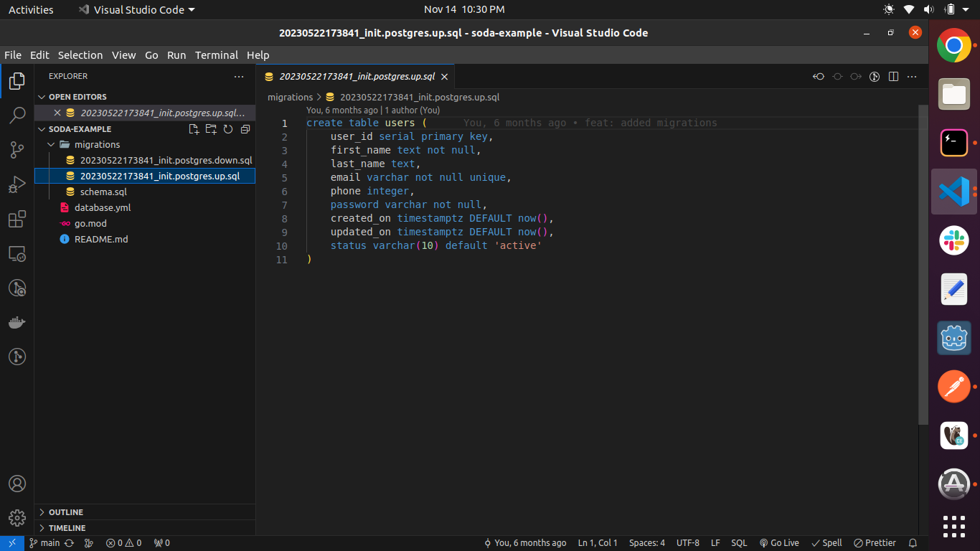980x551 pixels.
Task: Open the Edit menu
Action: (x=39, y=55)
